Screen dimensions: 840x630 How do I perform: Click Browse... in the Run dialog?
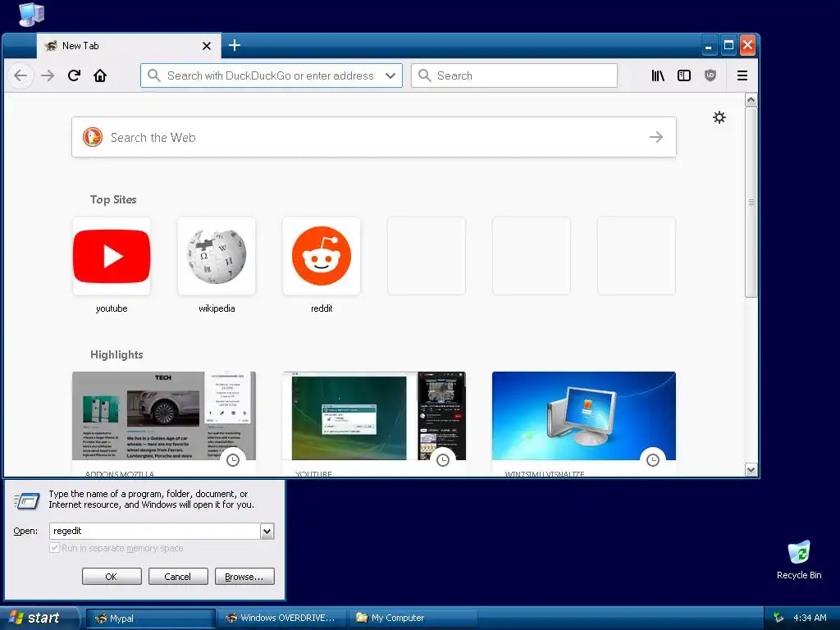click(244, 577)
